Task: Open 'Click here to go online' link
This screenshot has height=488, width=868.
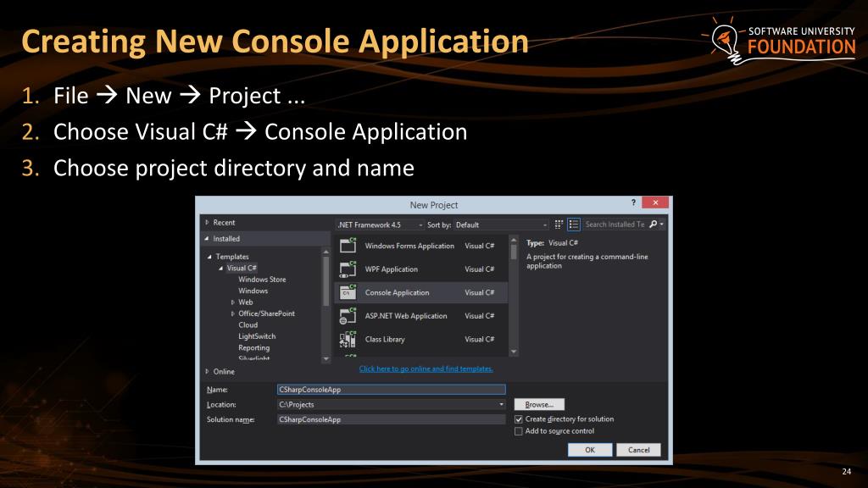Action: click(426, 369)
